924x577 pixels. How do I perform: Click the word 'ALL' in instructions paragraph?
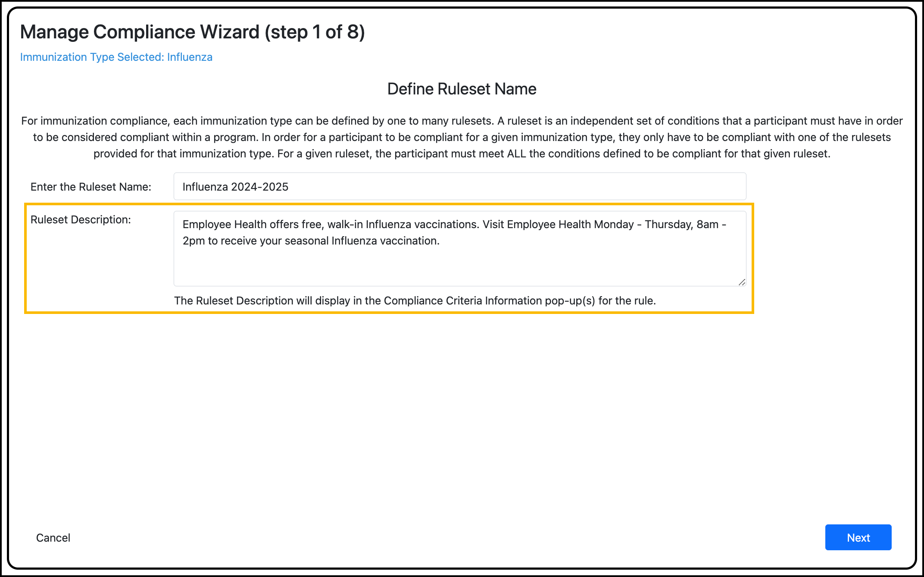pos(516,154)
